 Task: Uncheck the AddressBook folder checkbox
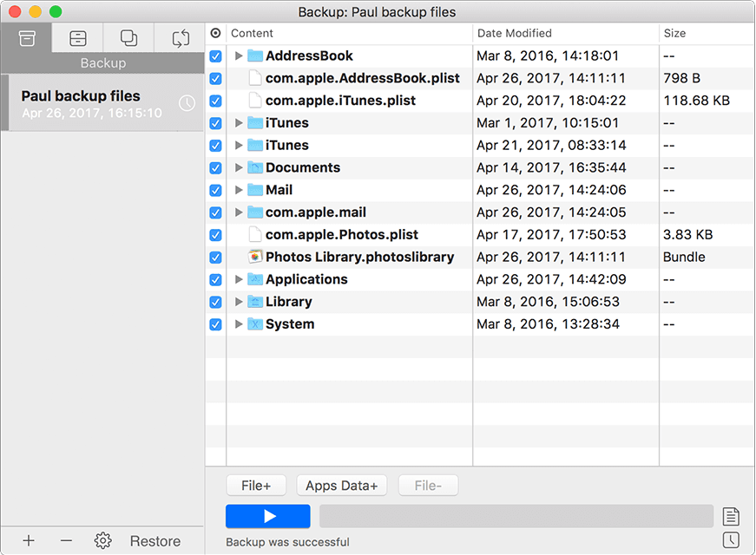coord(214,55)
